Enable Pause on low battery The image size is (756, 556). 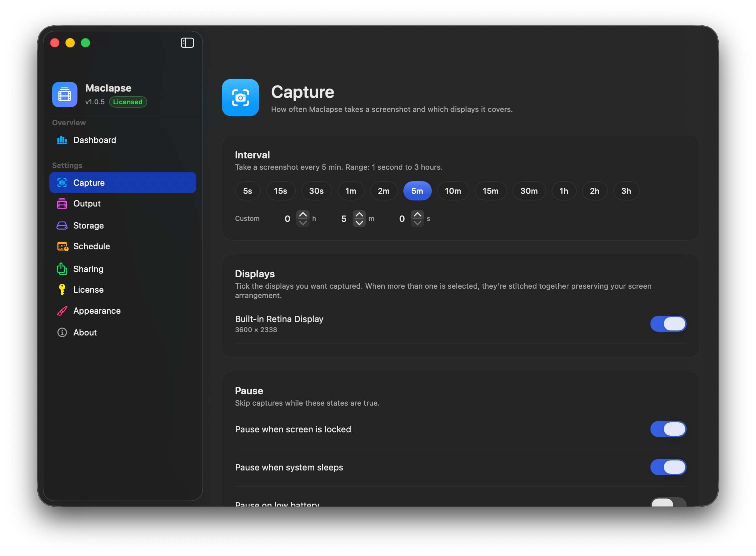pyautogui.click(x=668, y=502)
